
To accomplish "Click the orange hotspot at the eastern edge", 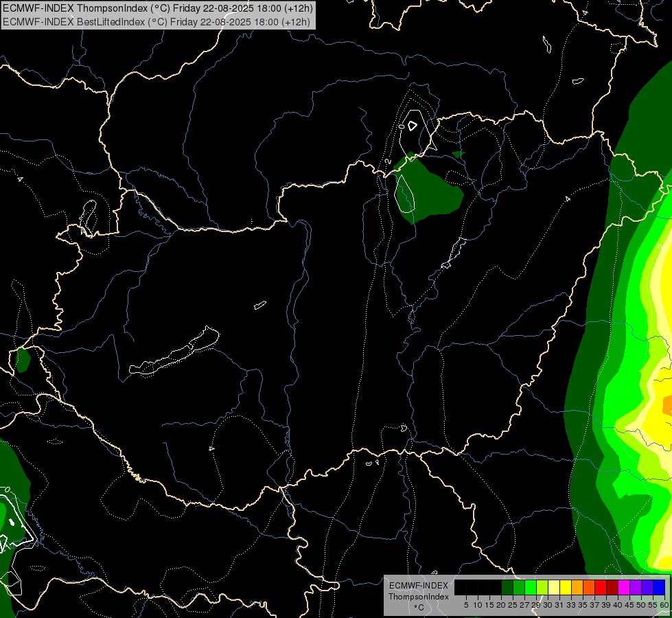I will (x=667, y=405).
